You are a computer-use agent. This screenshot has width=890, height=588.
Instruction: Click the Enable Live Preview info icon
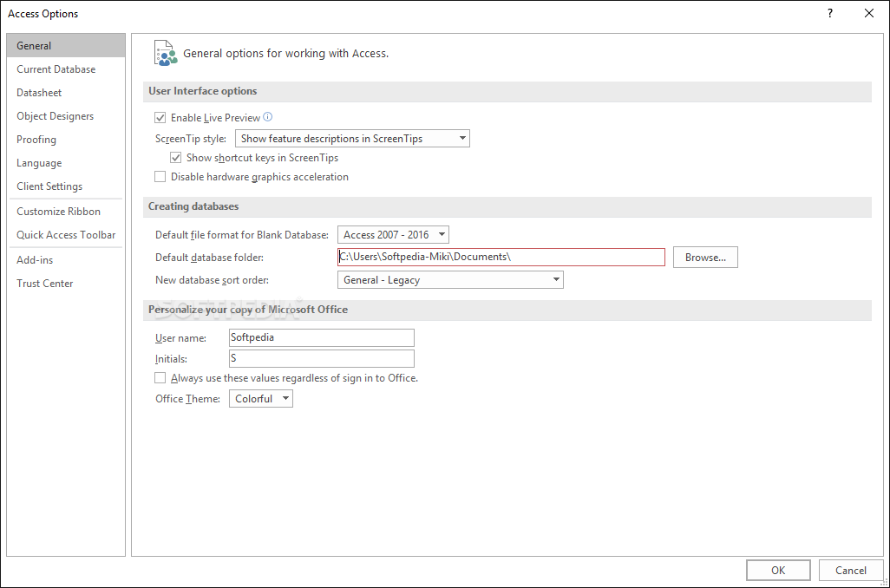268,117
